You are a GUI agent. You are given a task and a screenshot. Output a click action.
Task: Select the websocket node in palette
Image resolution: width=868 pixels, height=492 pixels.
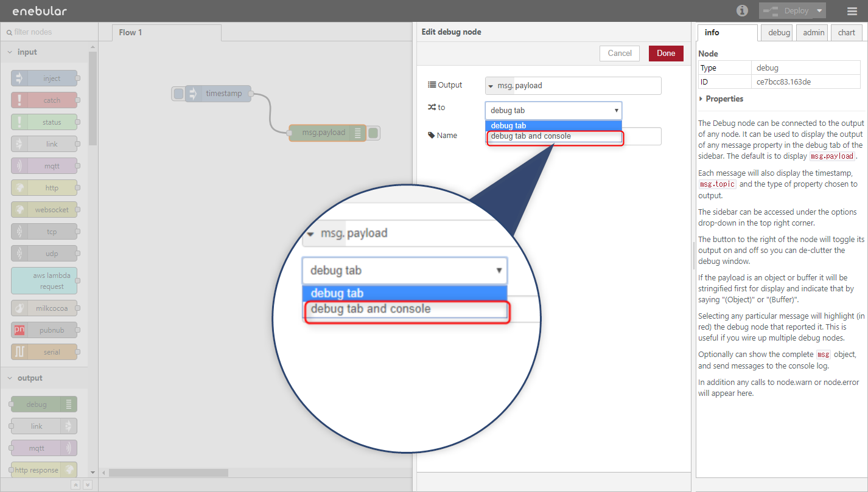pyautogui.click(x=44, y=210)
